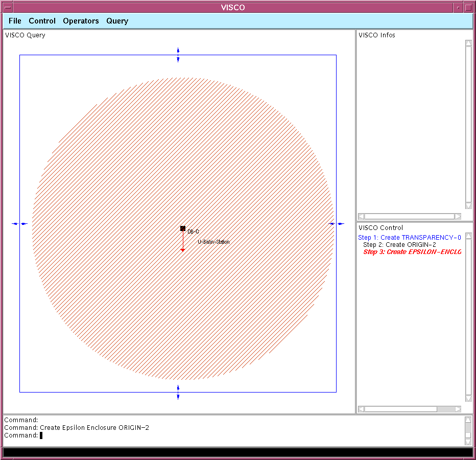Click the down arrow of VISCO Infos scrollbar
The height and width of the screenshot is (460, 476).
468,206
